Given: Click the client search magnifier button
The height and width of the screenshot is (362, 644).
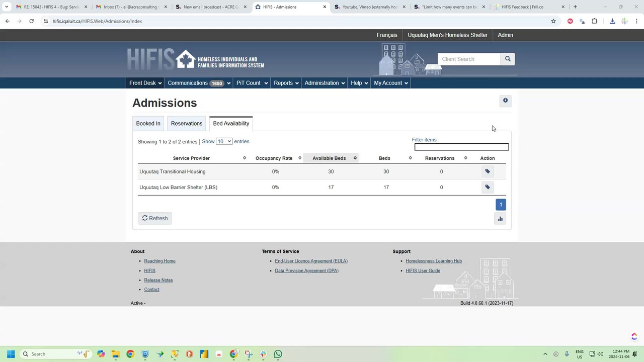Looking at the screenshot, I should (x=508, y=59).
